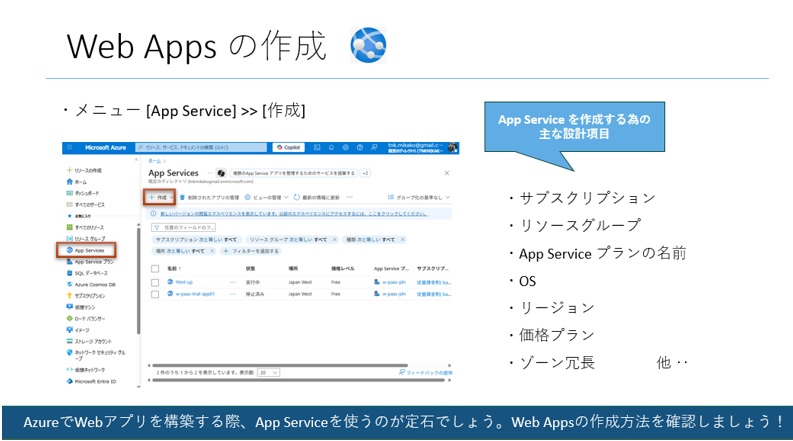Click the +2 suggestions chip

[x=365, y=173]
